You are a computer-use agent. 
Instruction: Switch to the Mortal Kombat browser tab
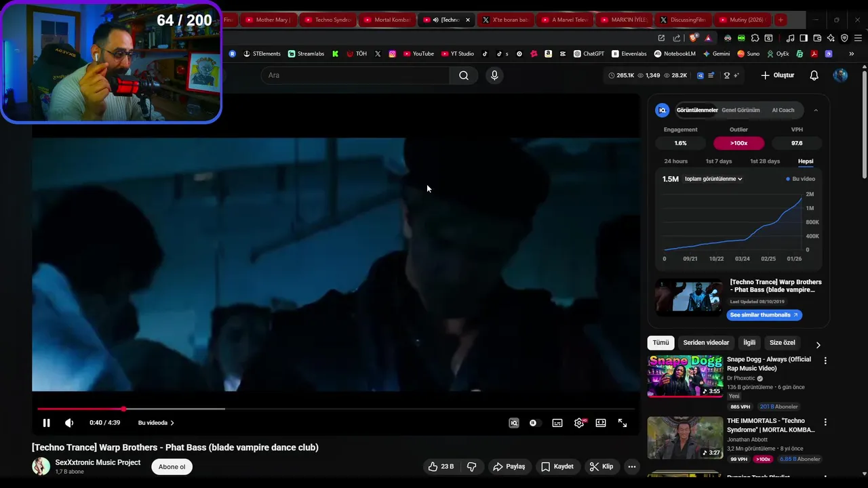click(x=387, y=20)
